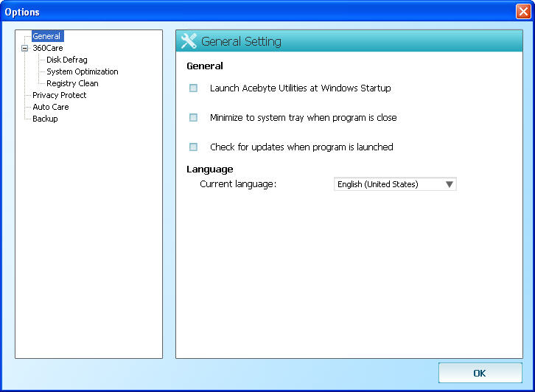Screen dimensions: 535x392
Task: Click the Language section heading
Action: tap(210, 169)
